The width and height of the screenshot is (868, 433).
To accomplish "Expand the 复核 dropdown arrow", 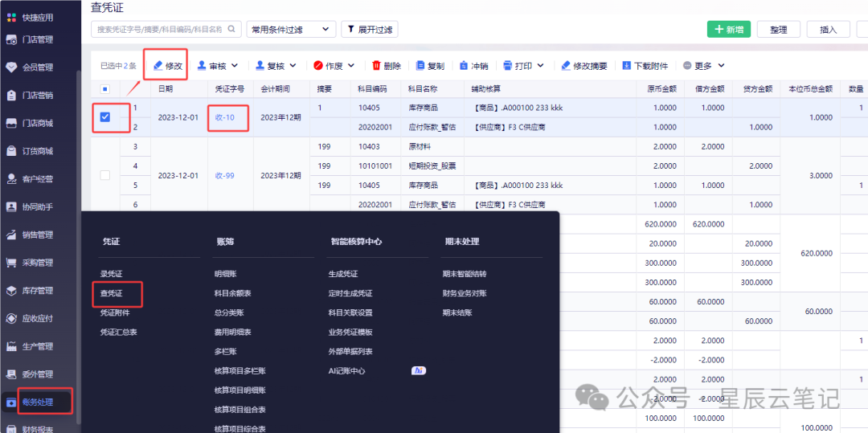I will [x=293, y=66].
